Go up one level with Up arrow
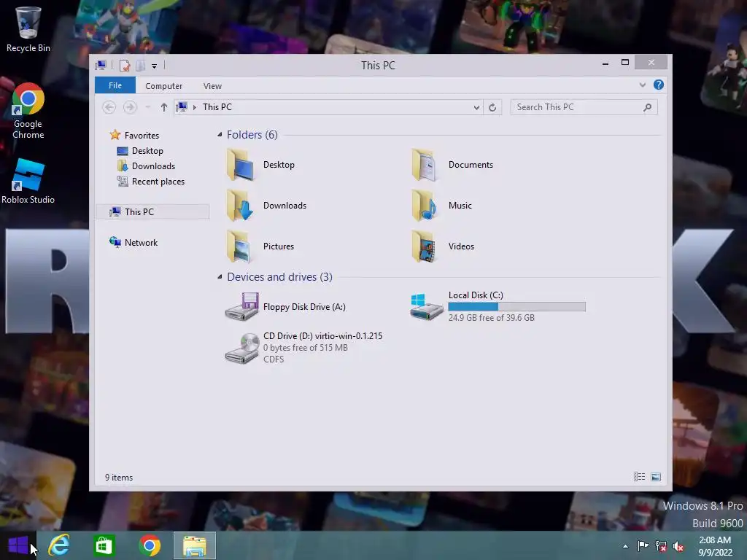The image size is (747, 560). click(164, 107)
